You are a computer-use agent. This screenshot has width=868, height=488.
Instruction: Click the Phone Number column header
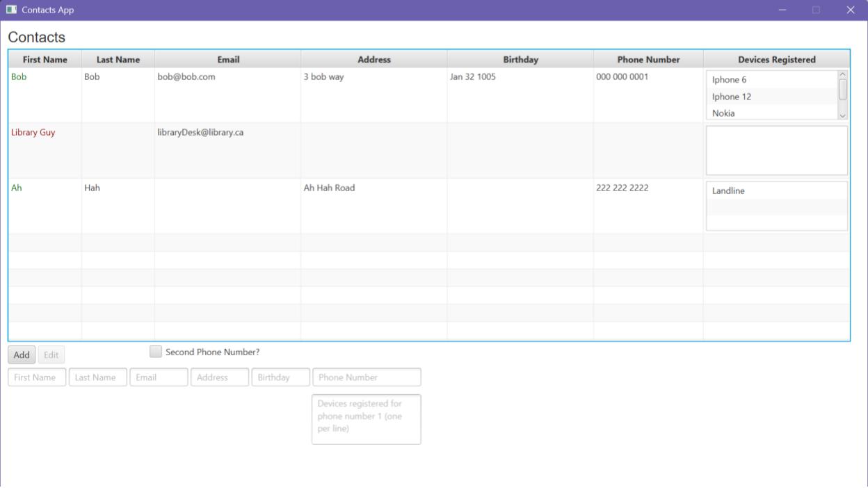click(x=648, y=60)
